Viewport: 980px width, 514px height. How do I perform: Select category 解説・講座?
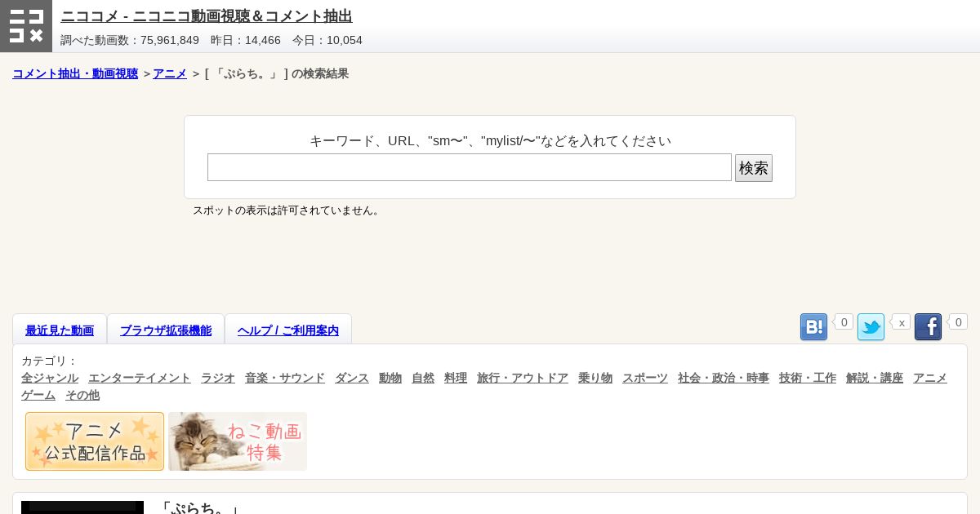click(875, 378)
